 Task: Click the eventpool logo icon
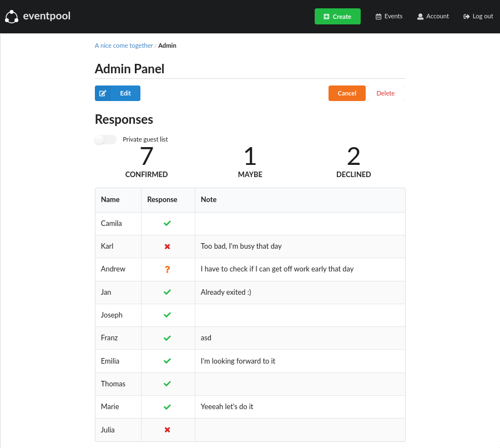coord(12,16)
